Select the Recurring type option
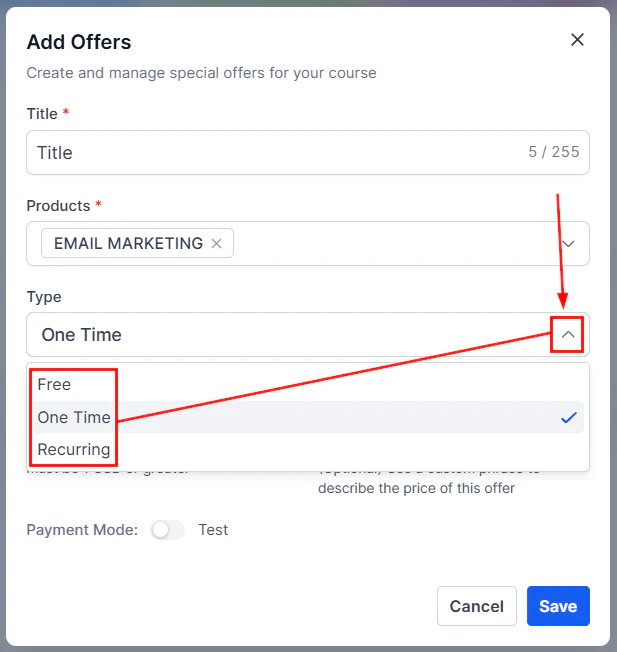The height and width of the screenshot is (652, 617). (x=308, y=449)
